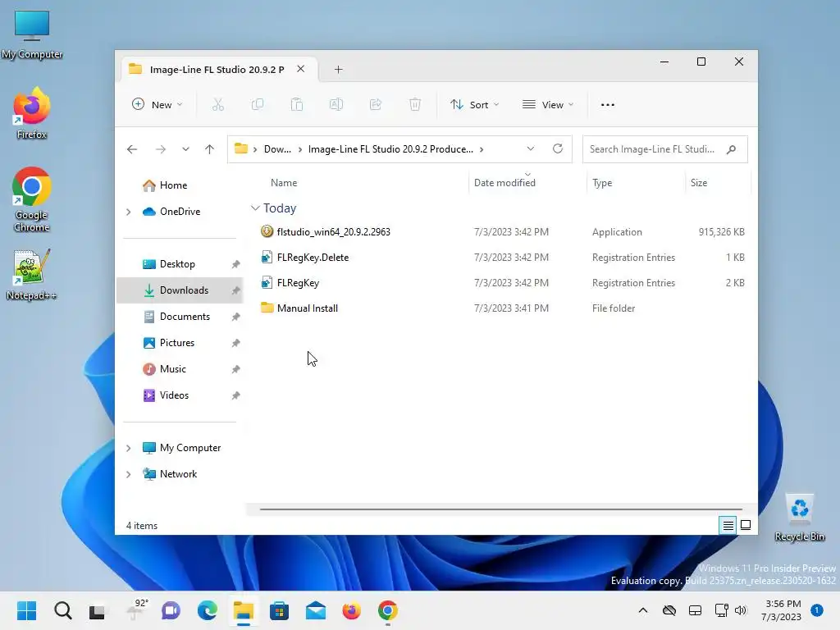Screen dimensions: 840x630
Task: Click the Cut scissors icon in toolbar
Action: point(218,104)
